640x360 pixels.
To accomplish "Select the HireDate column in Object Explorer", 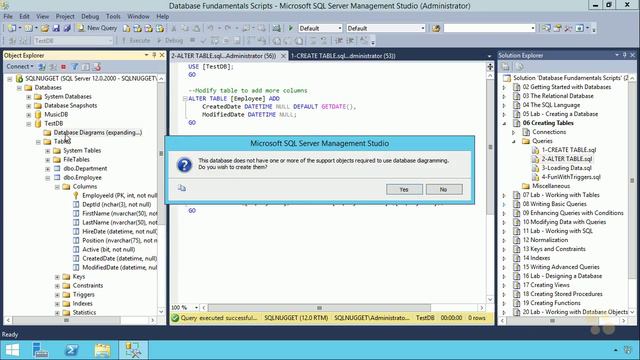I will (x=119, y=231).
